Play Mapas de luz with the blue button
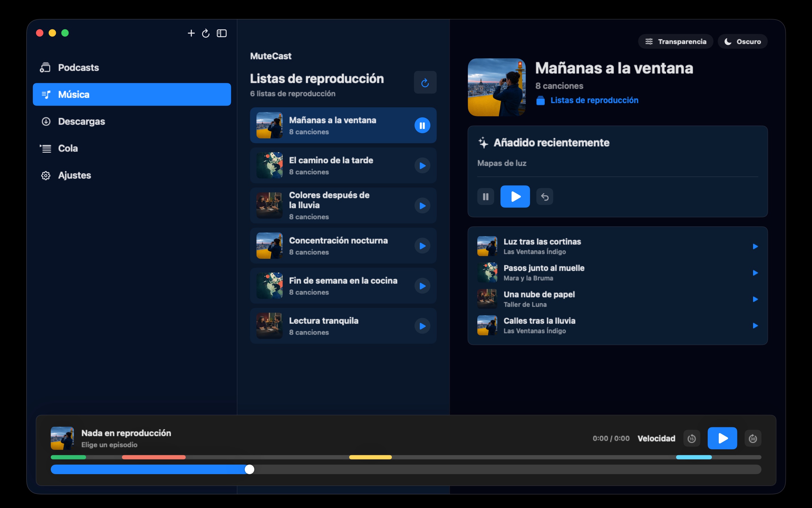The height and width of the screenshot is (508, 812). tap(515, 196)
